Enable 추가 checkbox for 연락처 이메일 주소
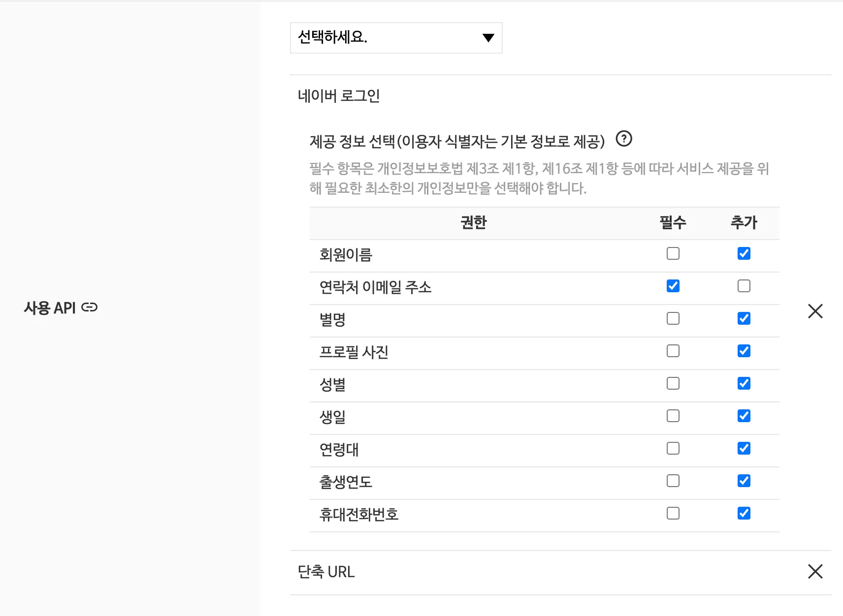Screen dimensions: 843x616 point(744,286)
